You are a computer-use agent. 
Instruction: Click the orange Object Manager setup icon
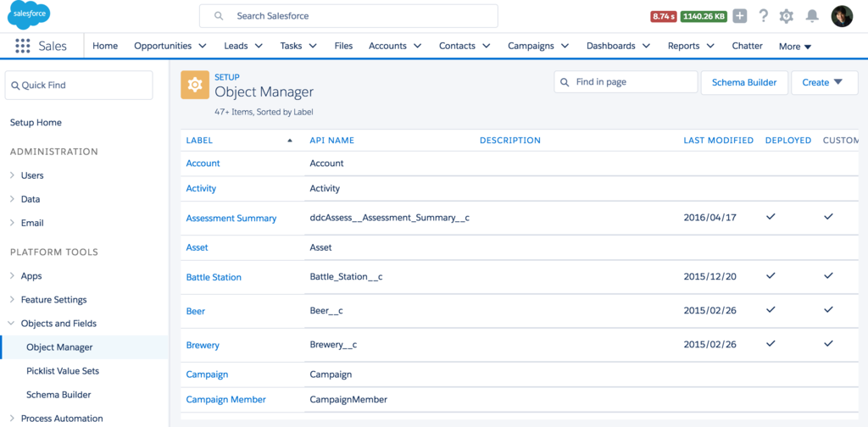[195, 85]
